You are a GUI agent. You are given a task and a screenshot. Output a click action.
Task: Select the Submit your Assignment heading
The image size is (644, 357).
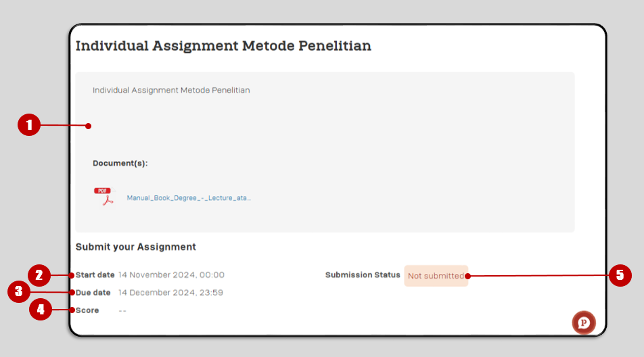pos(135,247)
